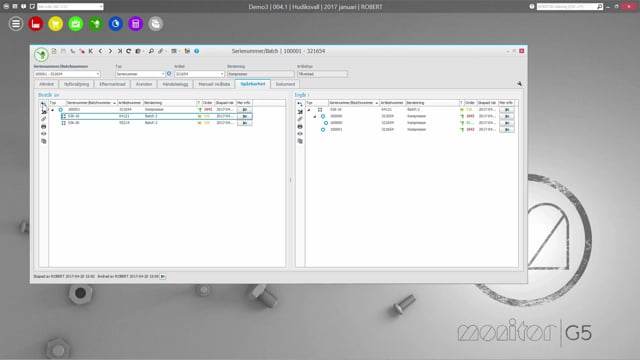640x360 pixels.
Task: Open the grey General settings module
Action: tap(156, 24)
